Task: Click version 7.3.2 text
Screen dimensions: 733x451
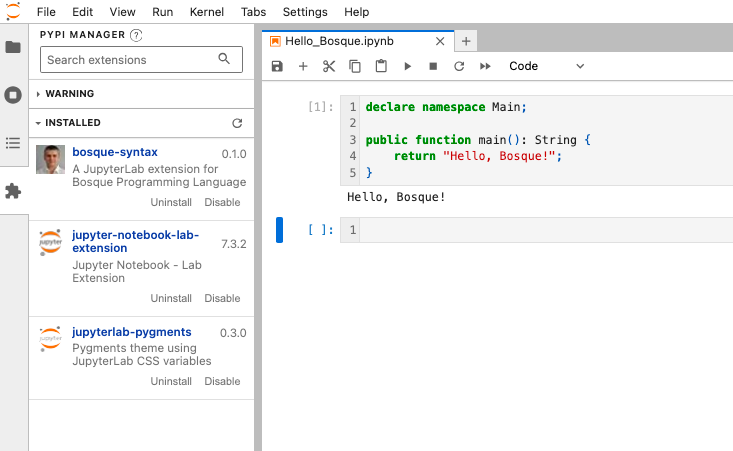Action: (234, 244)
